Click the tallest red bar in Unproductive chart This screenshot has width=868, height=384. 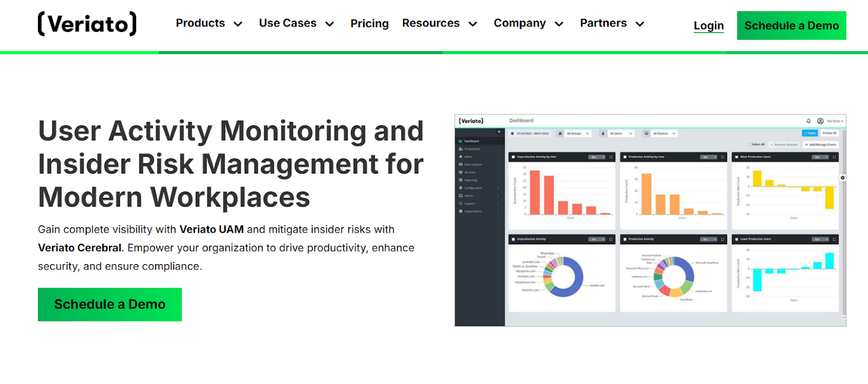point(535,193)
